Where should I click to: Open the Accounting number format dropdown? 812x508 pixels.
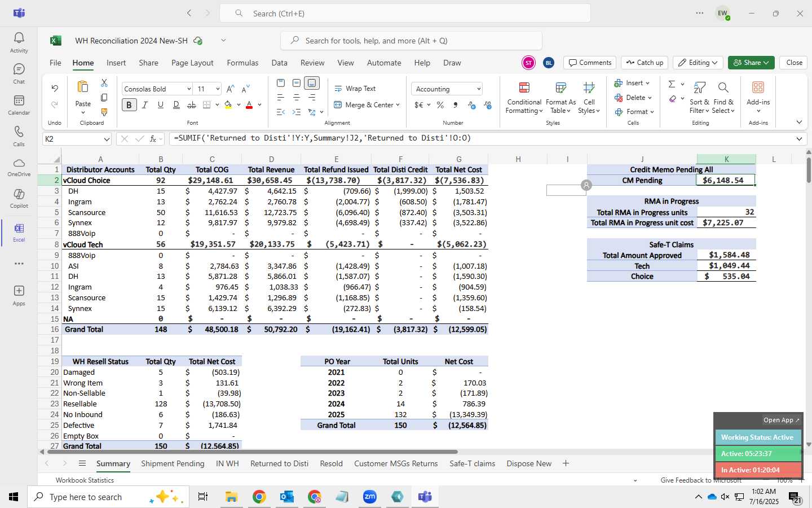coord(479,89)
